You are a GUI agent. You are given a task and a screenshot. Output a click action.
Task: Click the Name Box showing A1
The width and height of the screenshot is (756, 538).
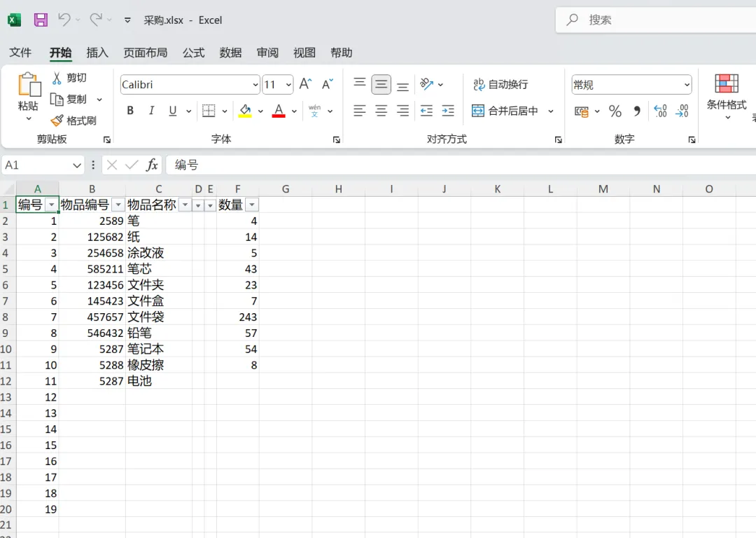(x=43, y=165)
